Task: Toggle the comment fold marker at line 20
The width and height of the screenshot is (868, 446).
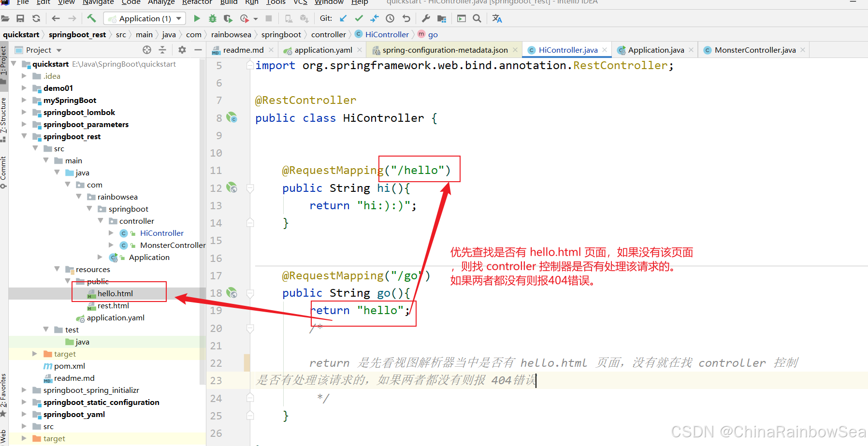Action: click(250, 328)
